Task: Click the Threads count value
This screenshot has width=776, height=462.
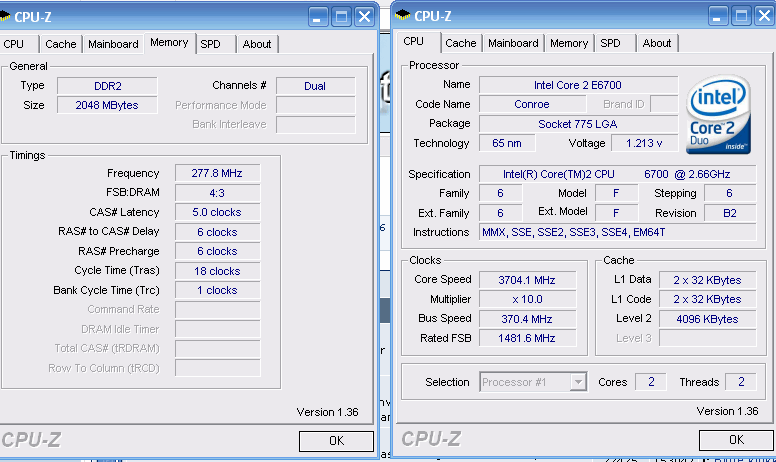Action: [741, 381]
